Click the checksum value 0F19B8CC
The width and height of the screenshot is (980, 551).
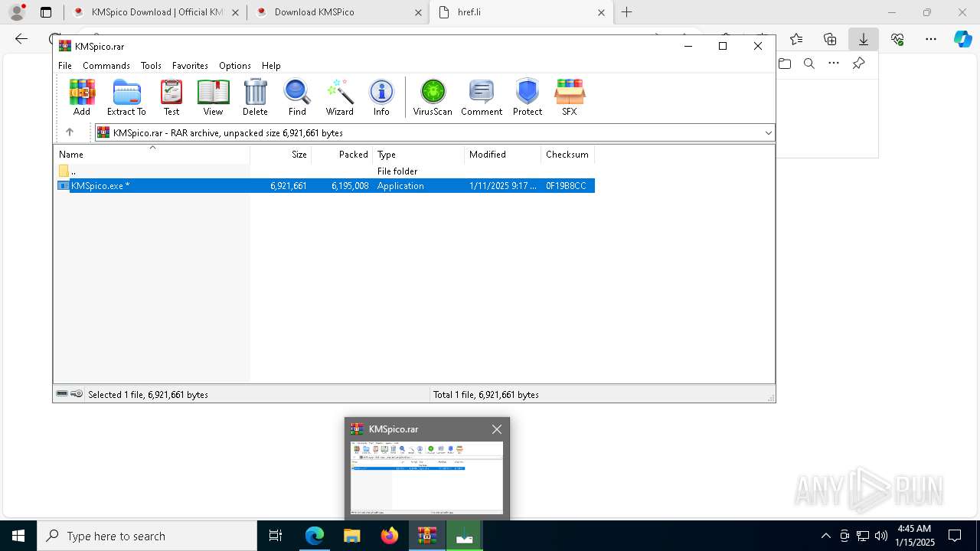[566, 186]
